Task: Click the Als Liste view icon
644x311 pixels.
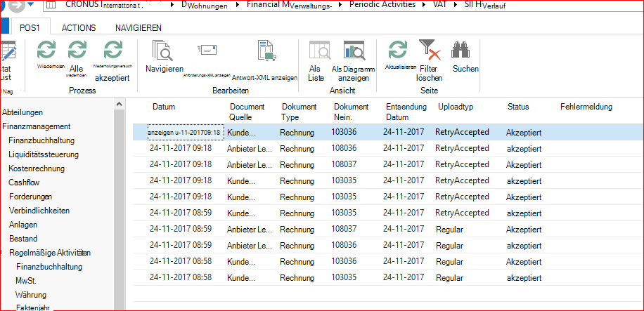Action: [319, 50]
